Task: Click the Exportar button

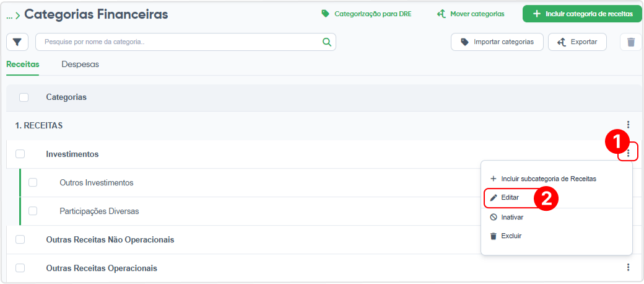Action: coord(577,42)
